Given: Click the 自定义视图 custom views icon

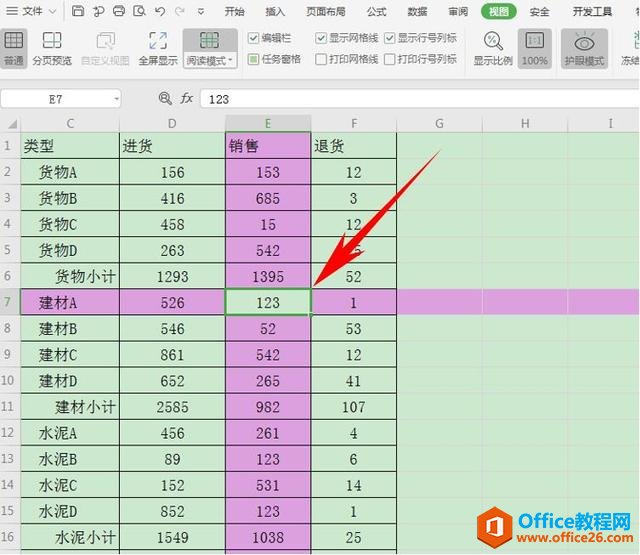Looking at the screenshot, I should [105, 48].
